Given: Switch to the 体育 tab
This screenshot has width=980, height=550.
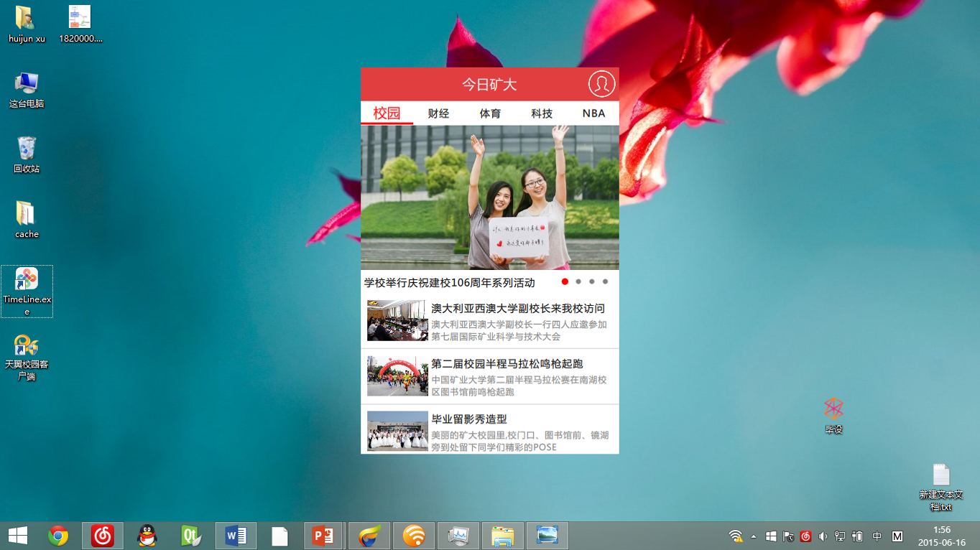Looking at the screenshot, I should pos(491,113).
